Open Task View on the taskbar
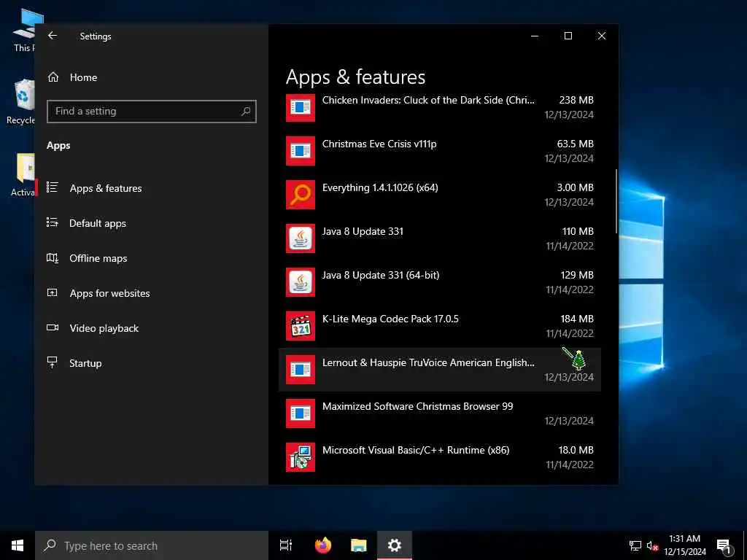The height and width of the screenshot is (560, 747). click(286, 545)
